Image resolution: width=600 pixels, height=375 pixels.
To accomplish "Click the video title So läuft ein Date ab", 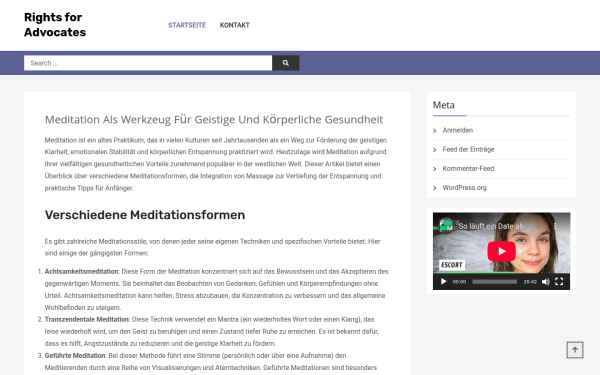I will tap(491, 226).
